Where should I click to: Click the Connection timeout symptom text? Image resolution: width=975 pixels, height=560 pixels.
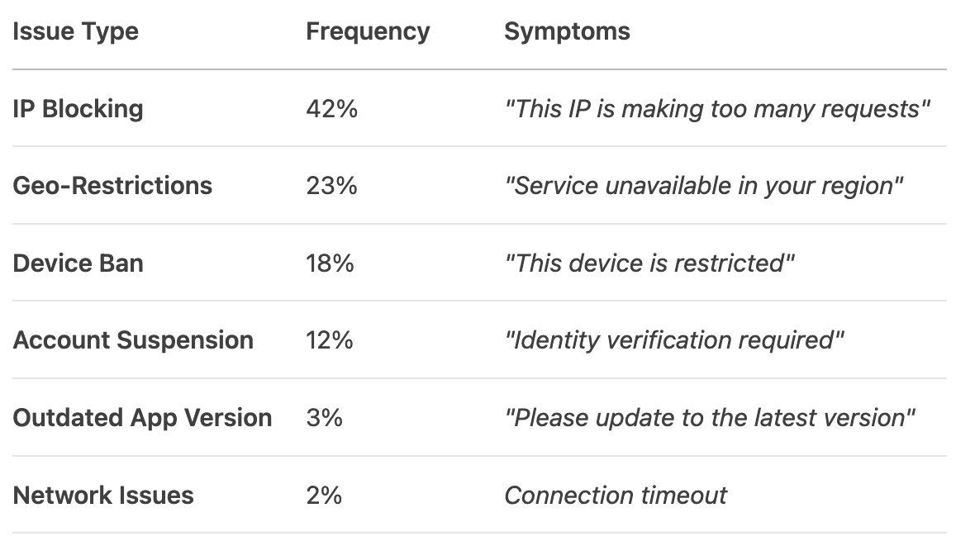[616, 496]
